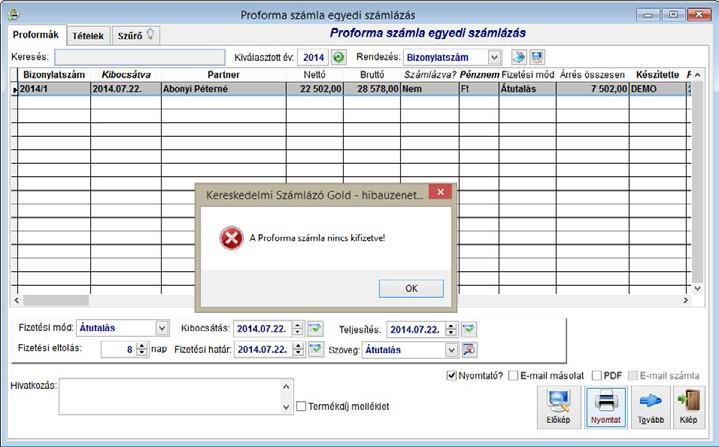
Task: Click the Fizetési mód column header
Action: point(528,75)
